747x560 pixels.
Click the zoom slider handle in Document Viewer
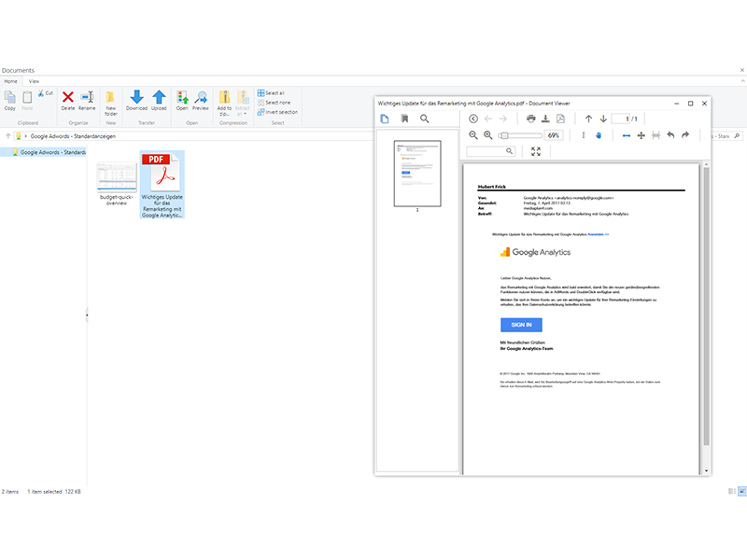(504, 135)
